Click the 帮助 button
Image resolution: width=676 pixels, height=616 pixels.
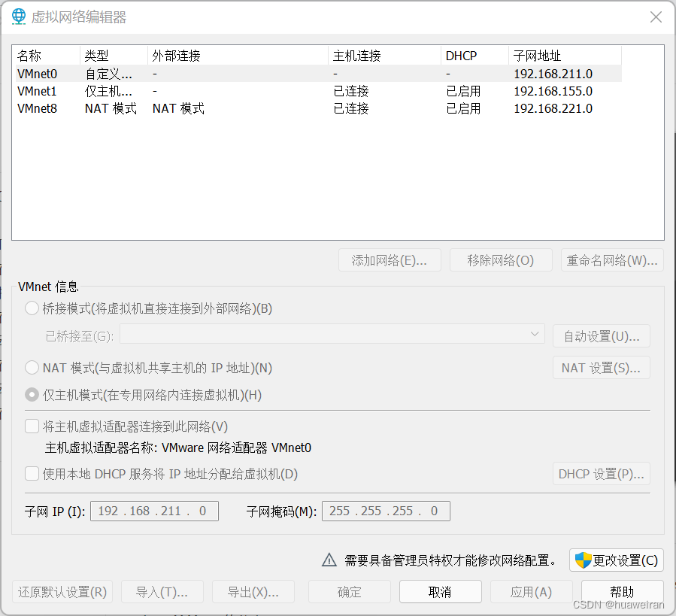(x=622, y=591)
